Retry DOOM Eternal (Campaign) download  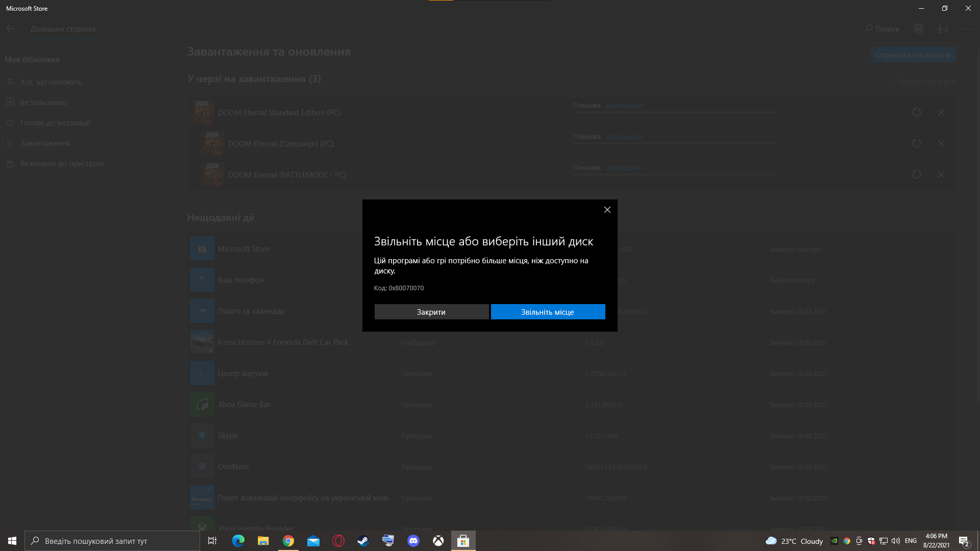point(917,143)
